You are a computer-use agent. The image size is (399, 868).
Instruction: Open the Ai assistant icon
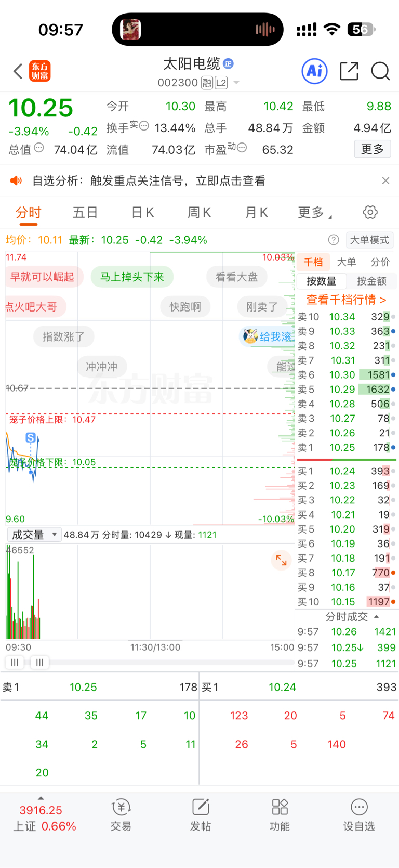(x=315, y=71)
